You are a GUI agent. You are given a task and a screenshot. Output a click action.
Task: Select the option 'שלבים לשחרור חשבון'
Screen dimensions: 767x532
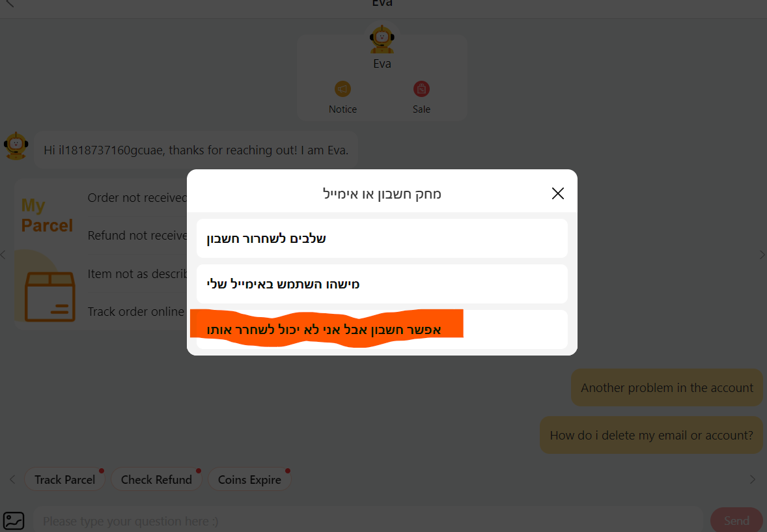(382, 238)
